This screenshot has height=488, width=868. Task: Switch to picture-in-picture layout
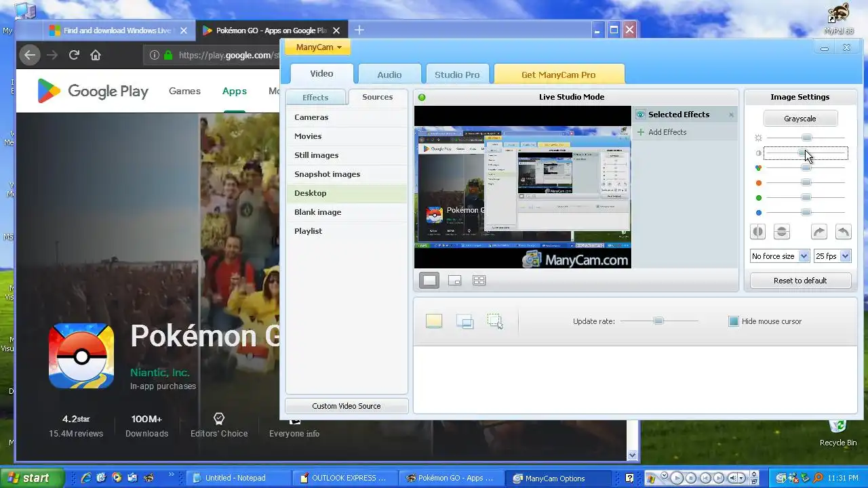pos(454,280)
